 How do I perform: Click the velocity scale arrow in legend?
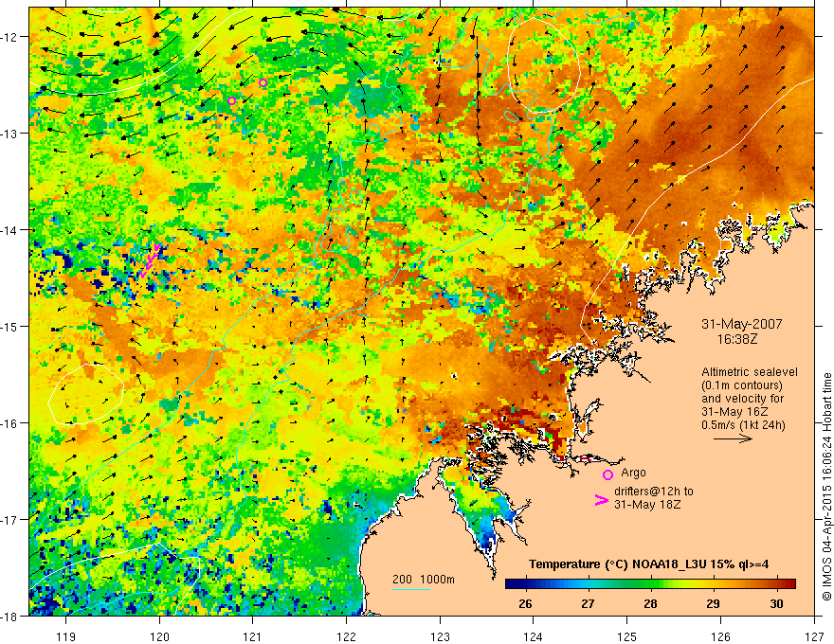click(733, 438)
